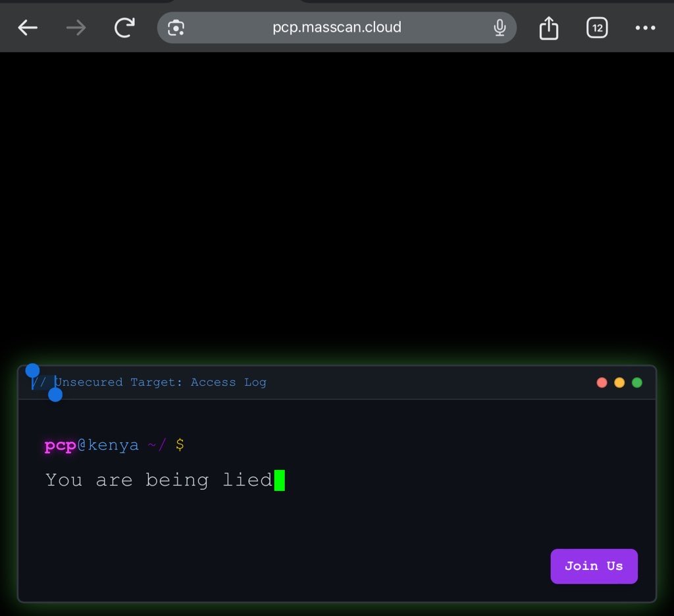Screen dimensions: 674x616
Task: Tap the microphone voice search icon
Action: 500,28
